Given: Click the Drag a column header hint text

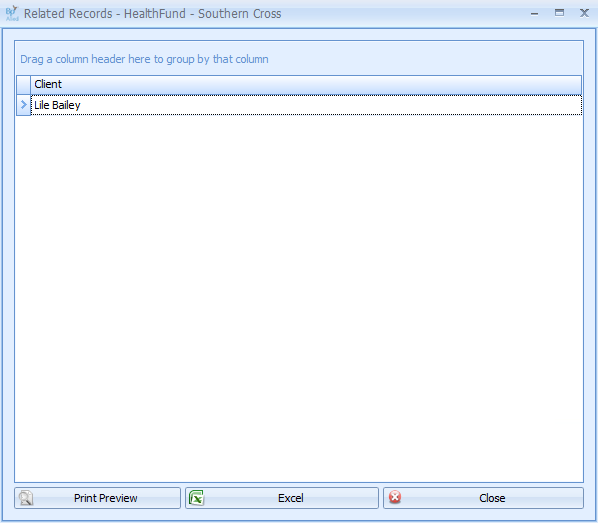Looking at the screenshot, I should pyautogui.click(x=144, y=59).
